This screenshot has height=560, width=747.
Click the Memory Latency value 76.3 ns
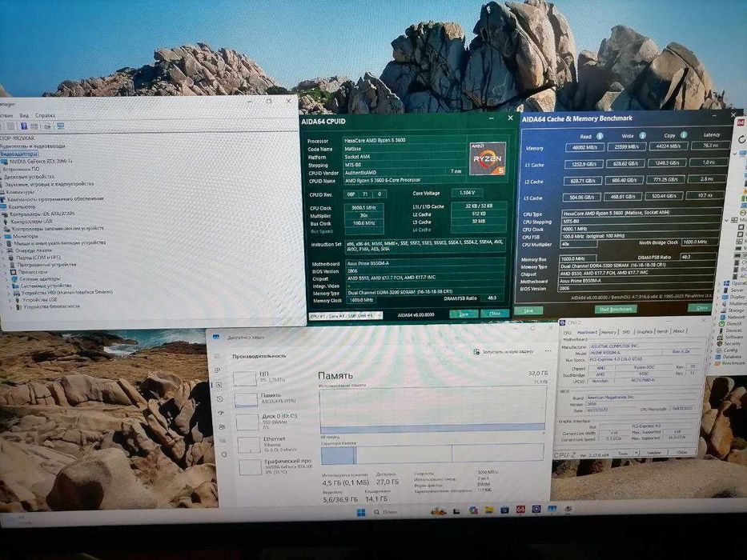[710, 146]
